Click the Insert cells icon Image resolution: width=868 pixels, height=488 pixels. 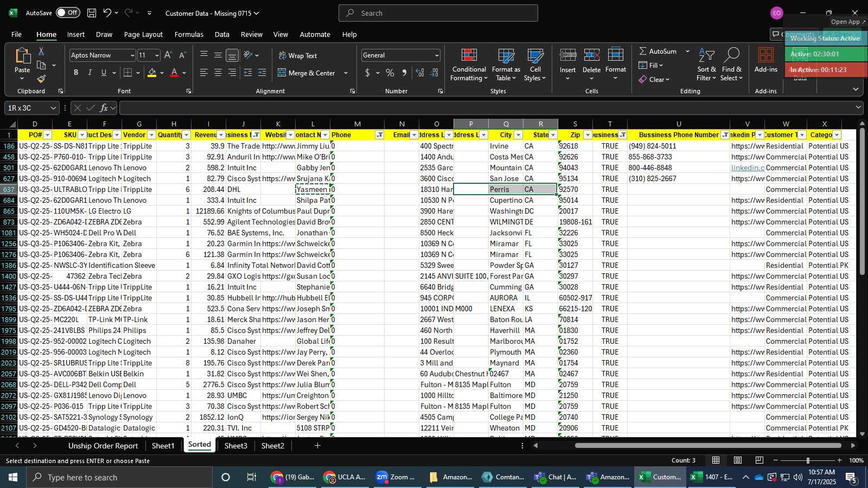tap(567, 55)
